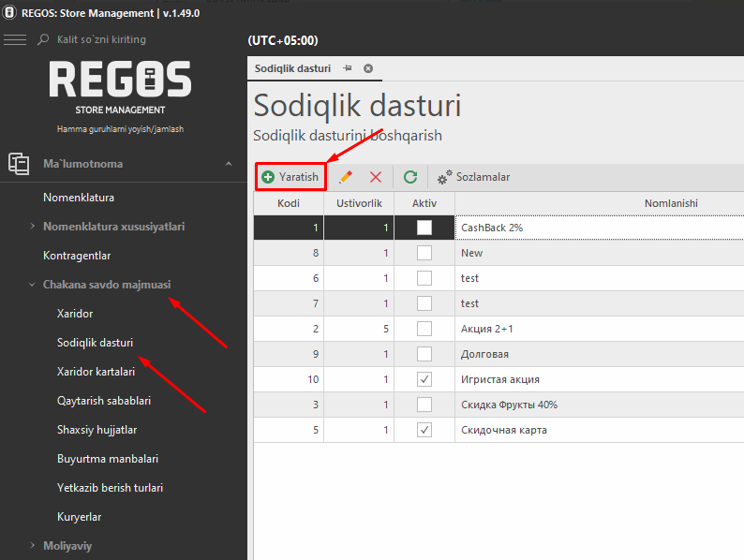The height and width of the screenshot is (560, 744).
Task: Click the REGOS app icon in title bar
Action: 9,13
